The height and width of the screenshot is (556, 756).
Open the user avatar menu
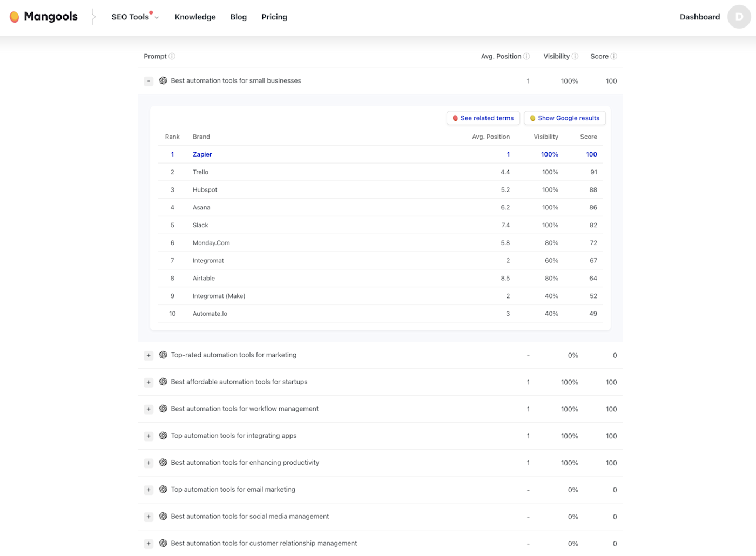tap(739, 17)
